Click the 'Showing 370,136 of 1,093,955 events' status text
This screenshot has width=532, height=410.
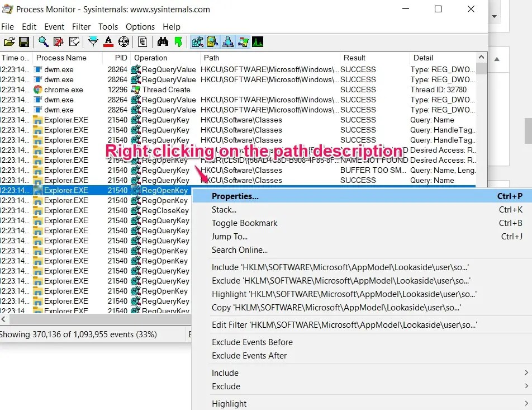[x=78, y=334]
